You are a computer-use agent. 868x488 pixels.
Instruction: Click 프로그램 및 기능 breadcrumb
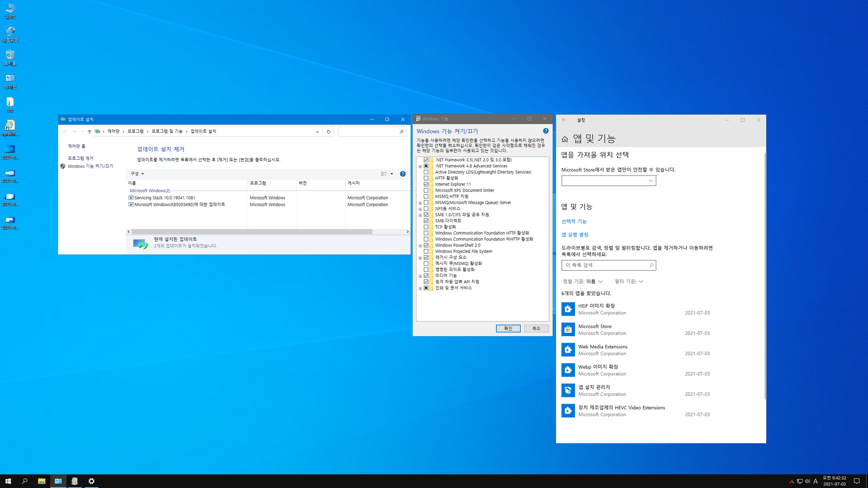click(167, 131)
